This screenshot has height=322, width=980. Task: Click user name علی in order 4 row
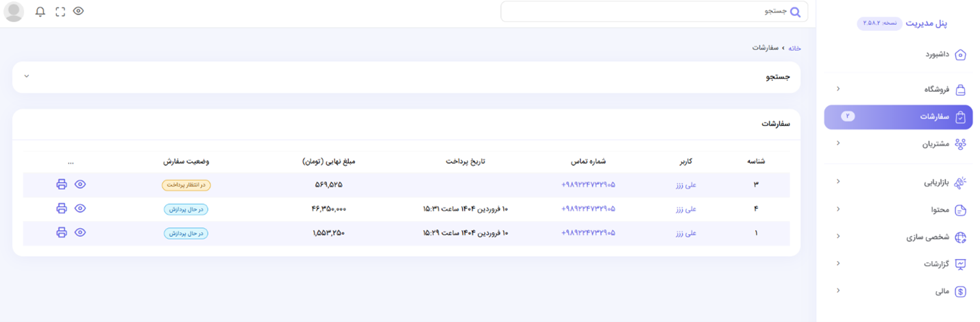(x=686, y=208)
